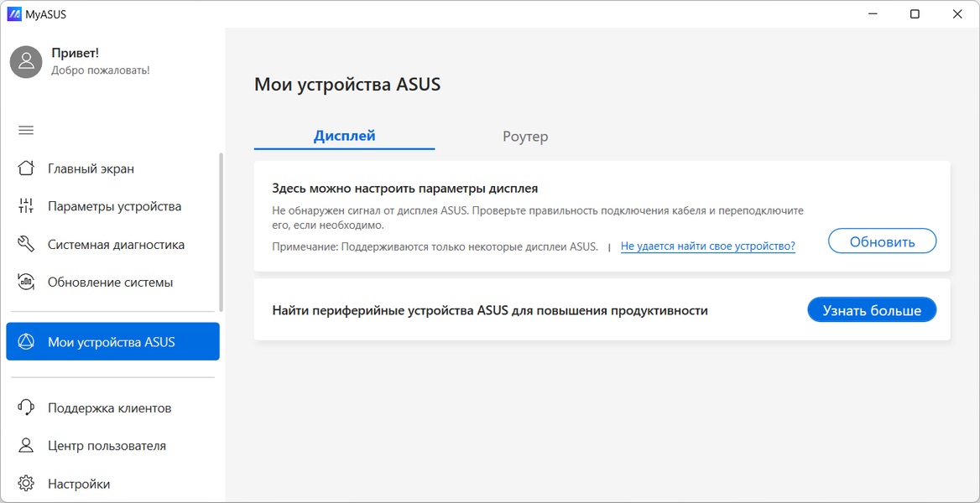Switch to the Дисплей tab
Image resolution: width=980 pixels, height=503 pixels.
pyautogui.click(x=344, y=136)
